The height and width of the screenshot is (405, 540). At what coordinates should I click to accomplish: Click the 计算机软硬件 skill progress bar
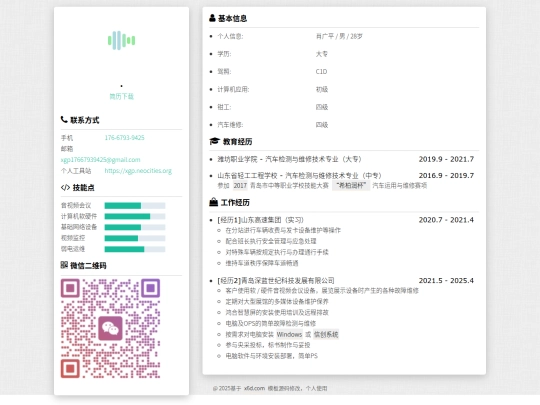click(x=135, y=216)
